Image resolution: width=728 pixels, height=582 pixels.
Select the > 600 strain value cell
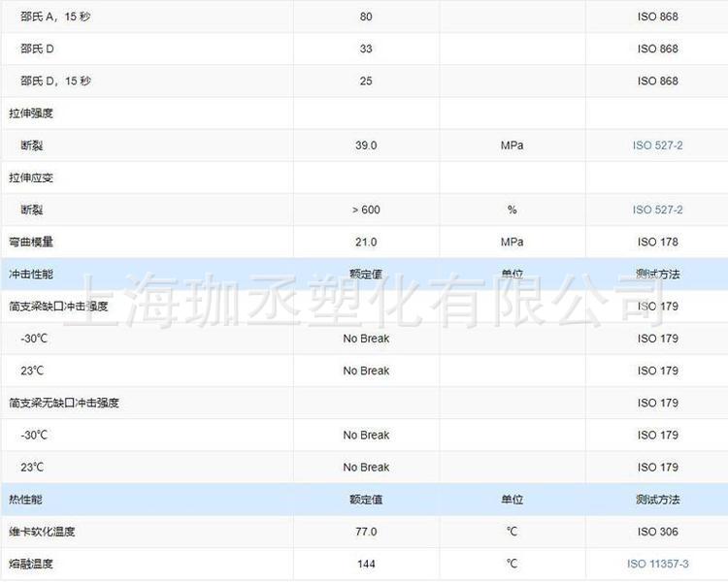pos(366,210)
